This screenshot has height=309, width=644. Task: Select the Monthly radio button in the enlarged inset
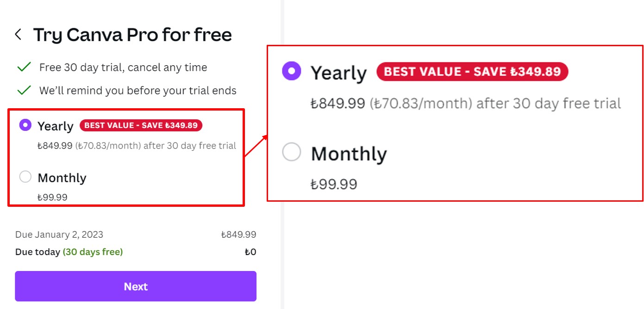click(292, 152)
